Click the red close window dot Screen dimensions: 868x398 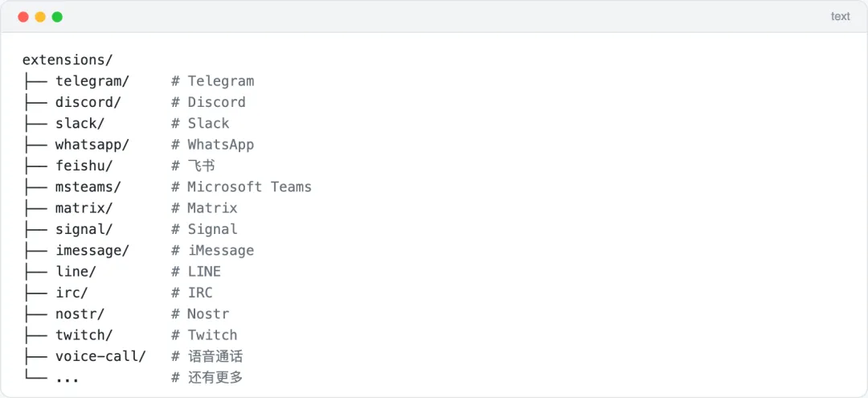pyautogui.click(x=23, y=17)
